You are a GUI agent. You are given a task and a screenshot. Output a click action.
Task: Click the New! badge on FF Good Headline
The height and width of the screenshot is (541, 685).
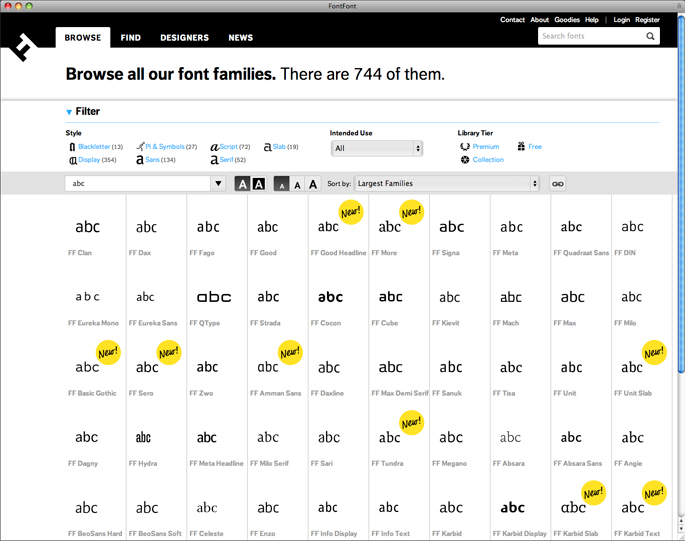(351, 212)
